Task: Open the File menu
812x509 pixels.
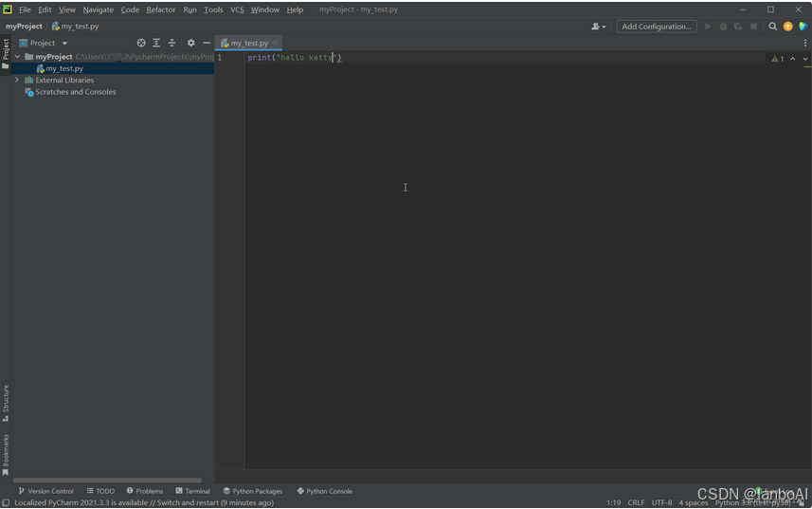Action: (x=25, y=9)
